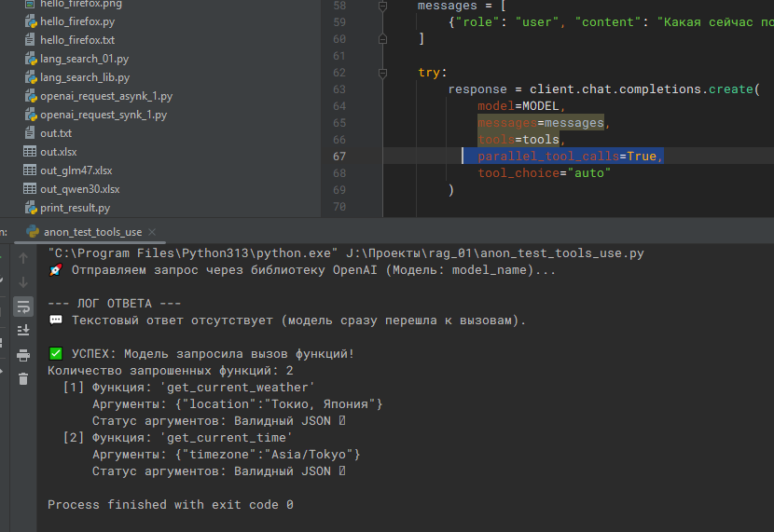Toggle soft-wrap in the run console
This screenshot has width=774, height=532.
click(x=23, y=306)
